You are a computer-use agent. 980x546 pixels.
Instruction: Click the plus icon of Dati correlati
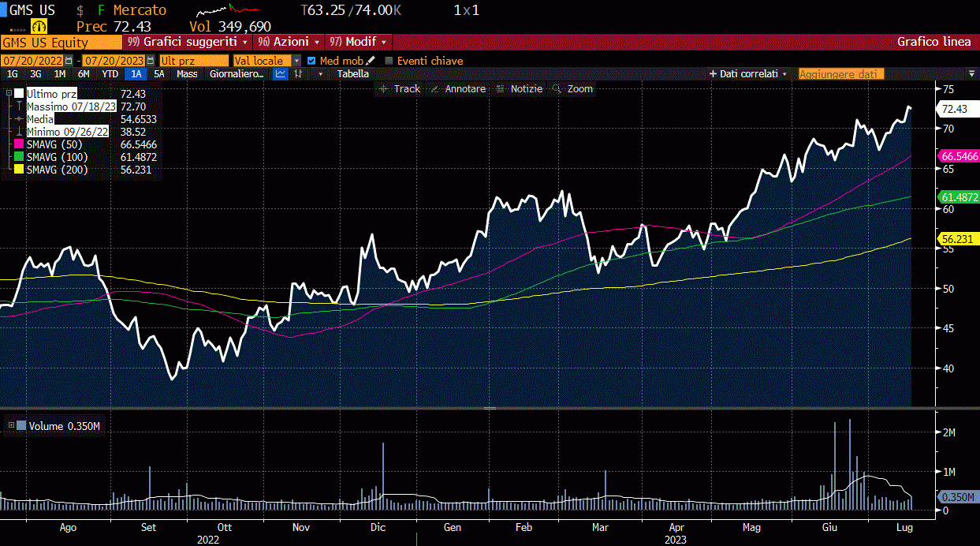pos(713,74)
